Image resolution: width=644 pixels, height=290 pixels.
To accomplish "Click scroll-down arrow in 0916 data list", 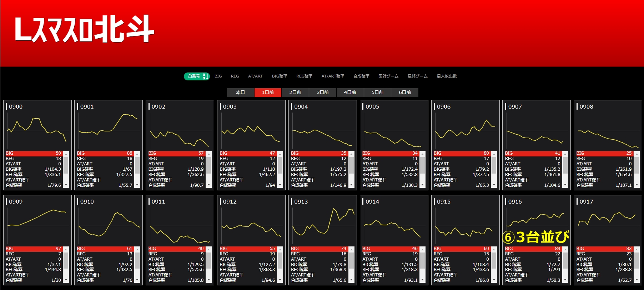I will point(565,280).
